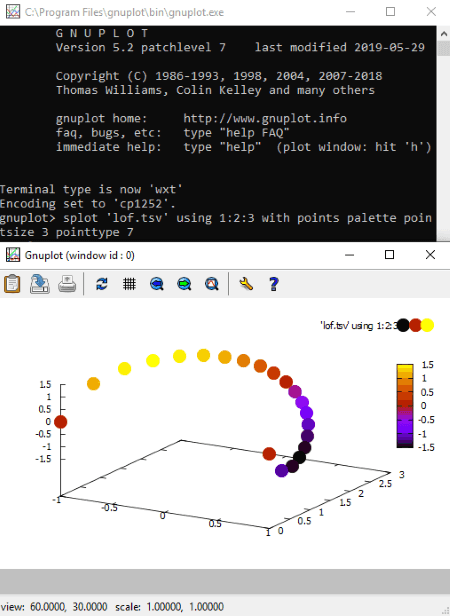This screenshot has height=616, width=450.
Task: Open terminal configuration with wrench icon
Action: tap(246, 284)
